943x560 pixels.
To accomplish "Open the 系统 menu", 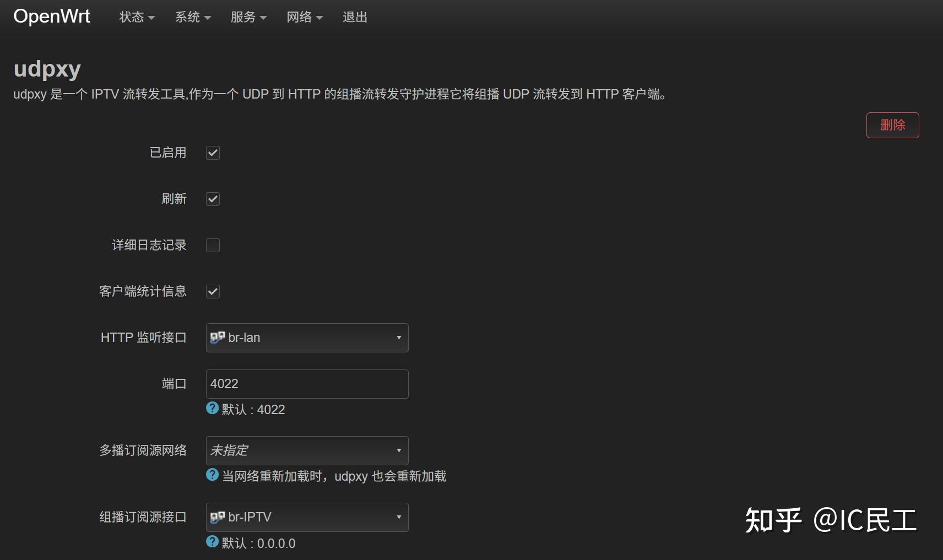I will [192, 17].
